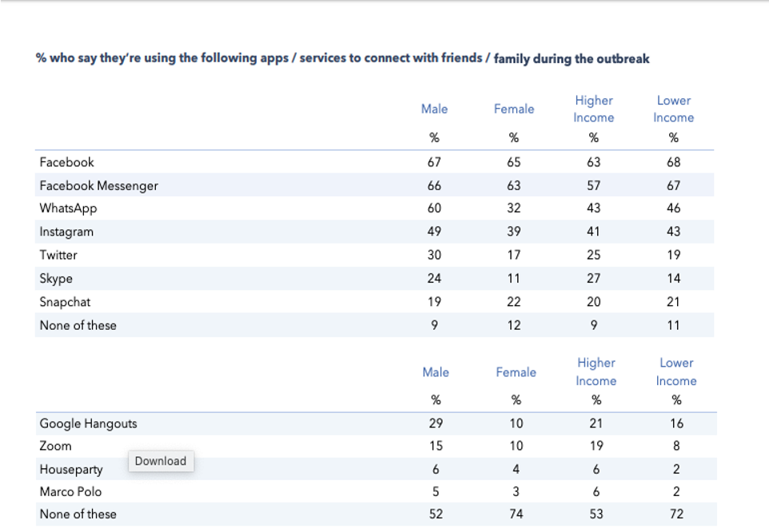Click the chart title about apps during outbreak
The width and height of the screenshot is (769, 532).
[342, 58]
